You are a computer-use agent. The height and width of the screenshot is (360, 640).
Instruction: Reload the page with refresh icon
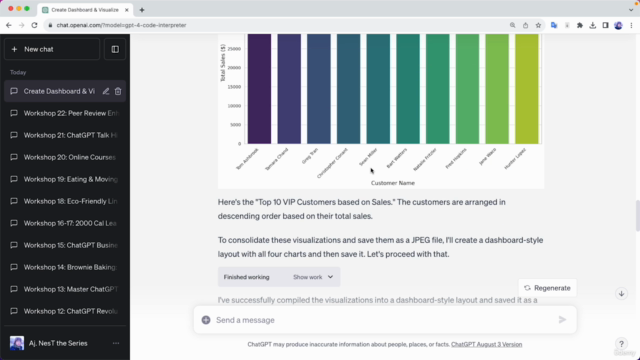pos(35,25)
